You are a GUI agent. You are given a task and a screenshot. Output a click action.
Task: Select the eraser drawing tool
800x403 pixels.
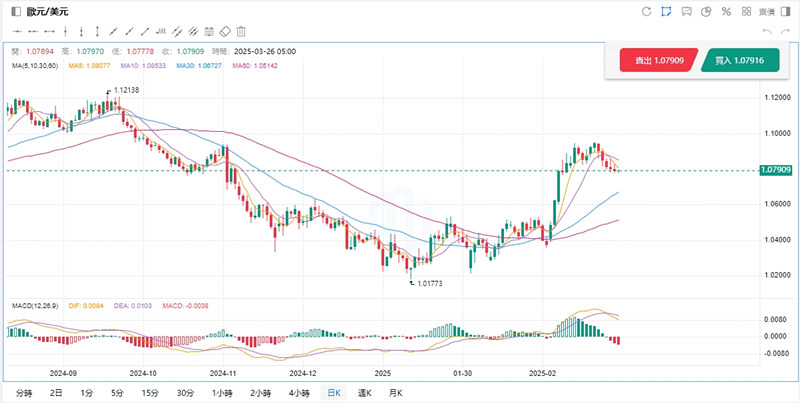click(x=225, y=32)
